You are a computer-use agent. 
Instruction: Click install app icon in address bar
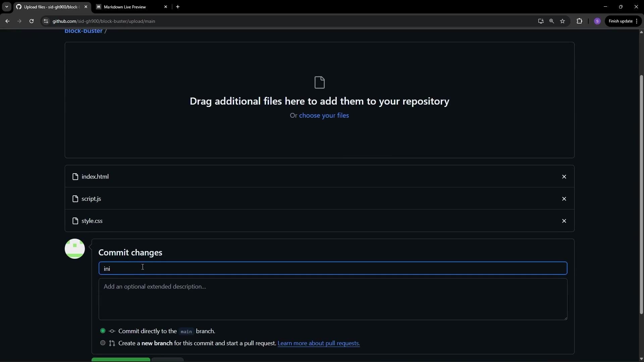point(541,21)
